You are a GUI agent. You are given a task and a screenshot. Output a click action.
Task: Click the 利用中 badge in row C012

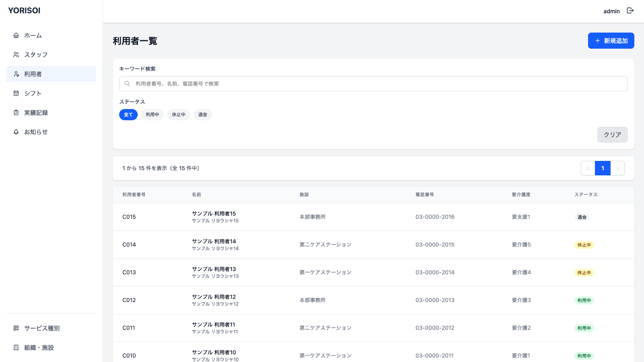click(x=584, y=300)
